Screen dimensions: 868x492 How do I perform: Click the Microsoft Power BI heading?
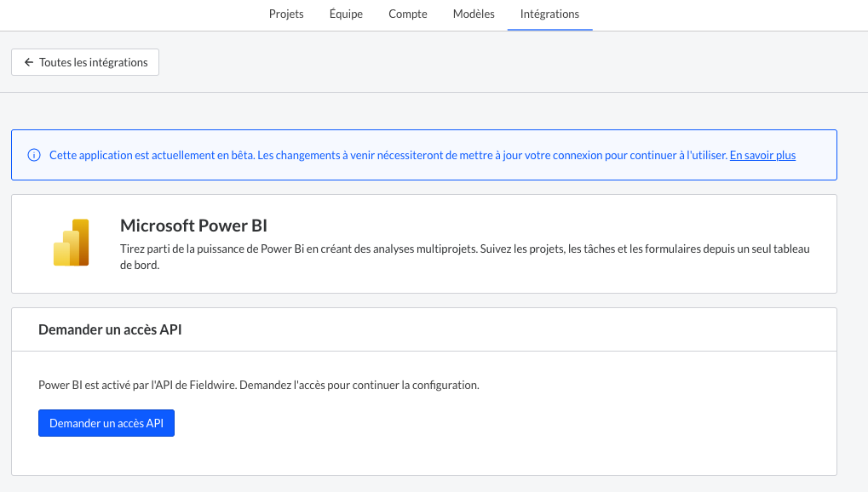click(193, 226)
